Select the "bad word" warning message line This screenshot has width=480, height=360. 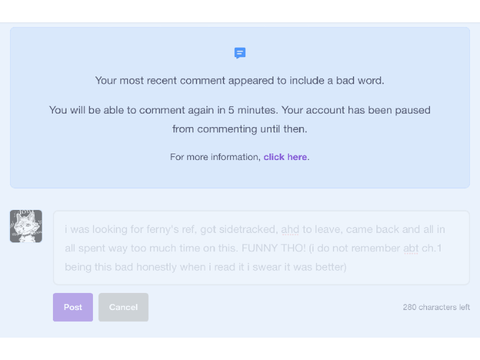(240, 81)
